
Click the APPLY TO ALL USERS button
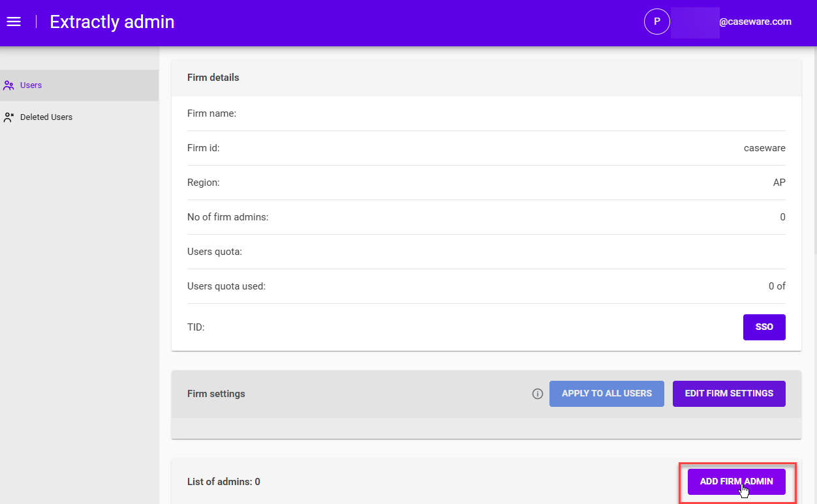coord(606,393)
